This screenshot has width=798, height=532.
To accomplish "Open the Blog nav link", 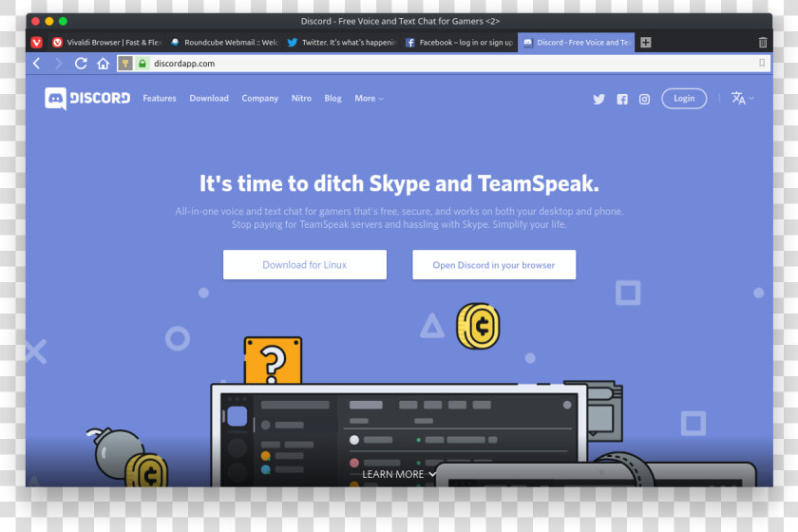I will pos(332,98).
